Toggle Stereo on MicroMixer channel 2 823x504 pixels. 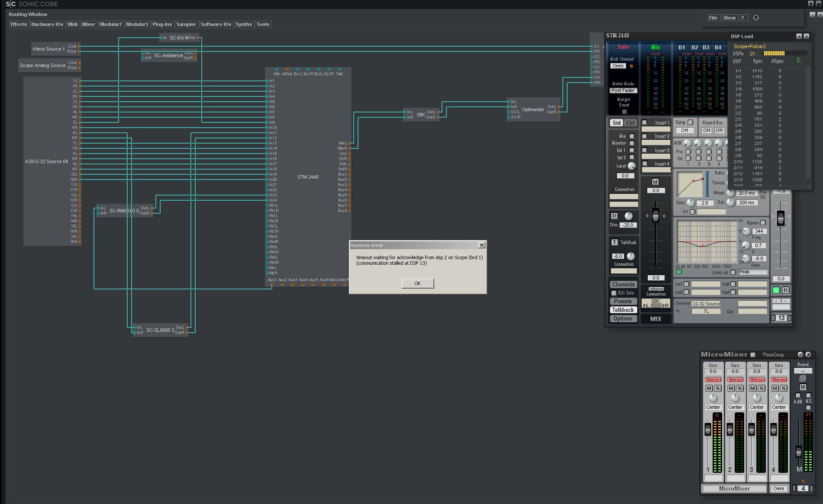735,379
